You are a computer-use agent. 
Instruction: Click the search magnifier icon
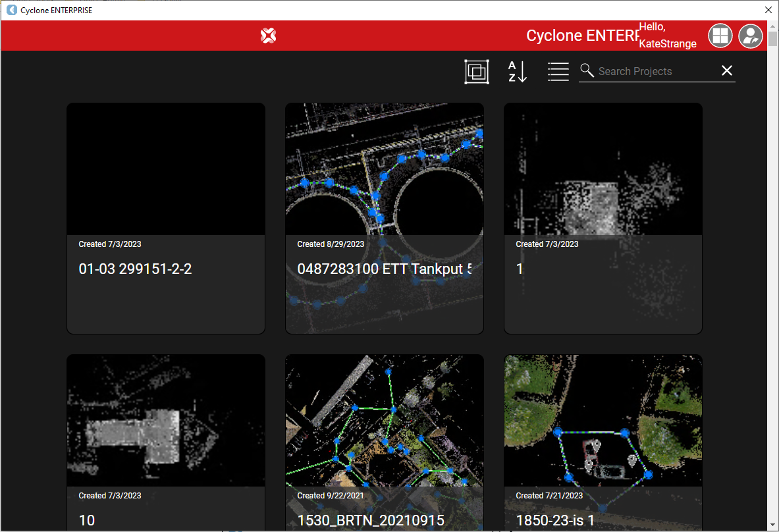(587, 71)
